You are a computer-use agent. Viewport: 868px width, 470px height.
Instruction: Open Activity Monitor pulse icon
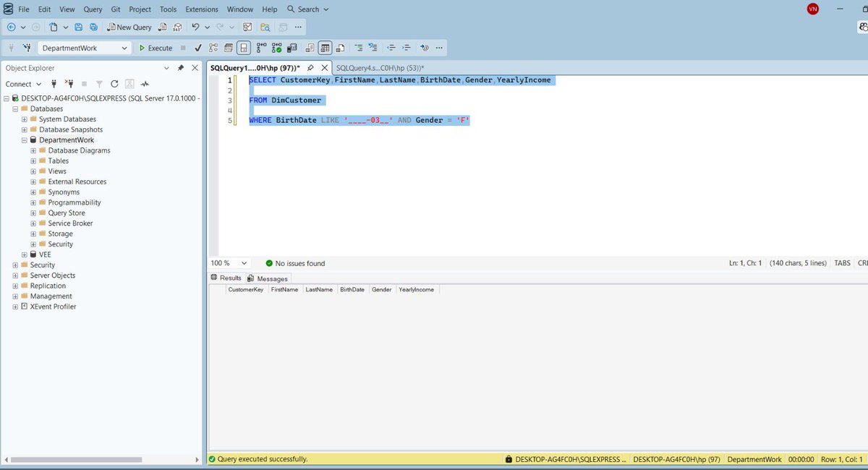[145, 84]
